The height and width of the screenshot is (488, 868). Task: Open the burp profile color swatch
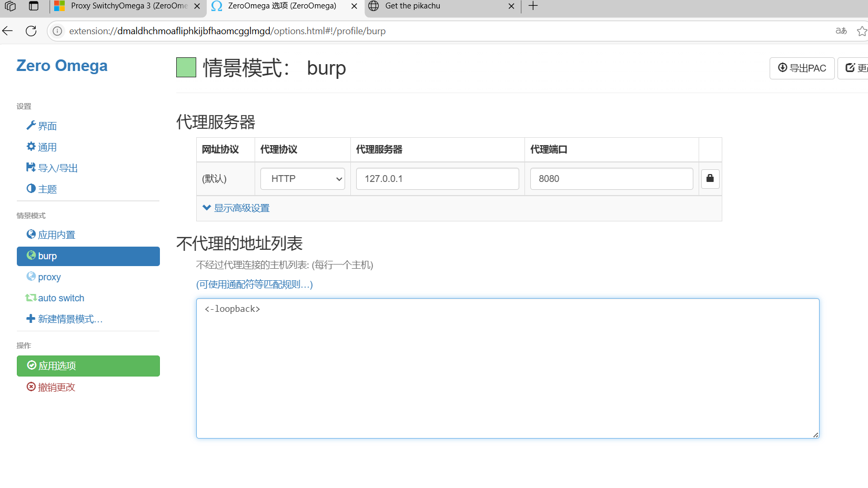(186, 67)
